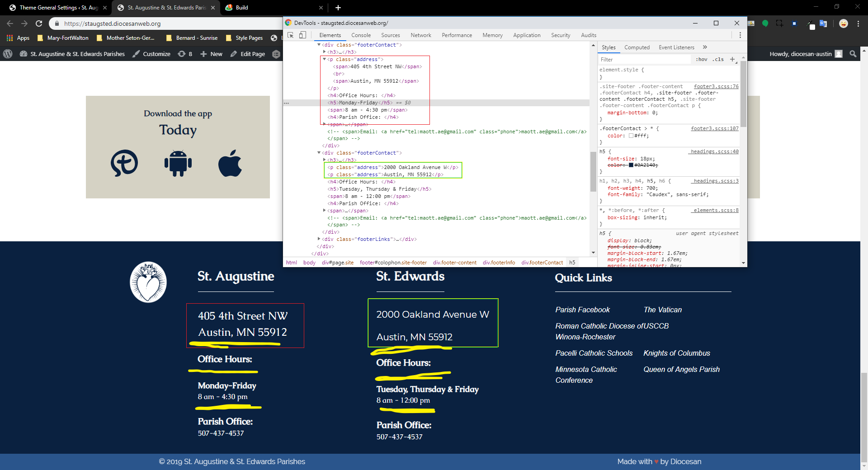
Task: Click the Android app download icon
Action: pyautogui.click(x=178, y=163)
